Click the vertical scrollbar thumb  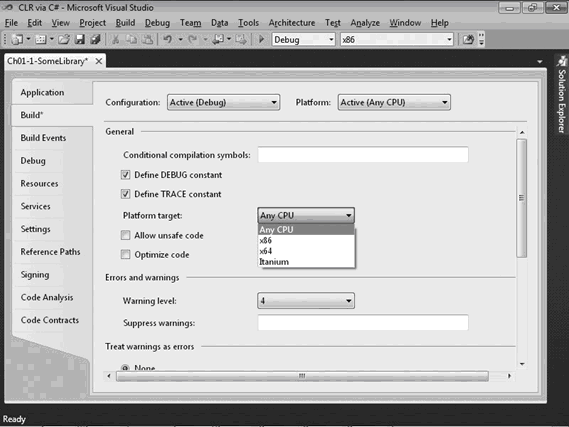521,198
